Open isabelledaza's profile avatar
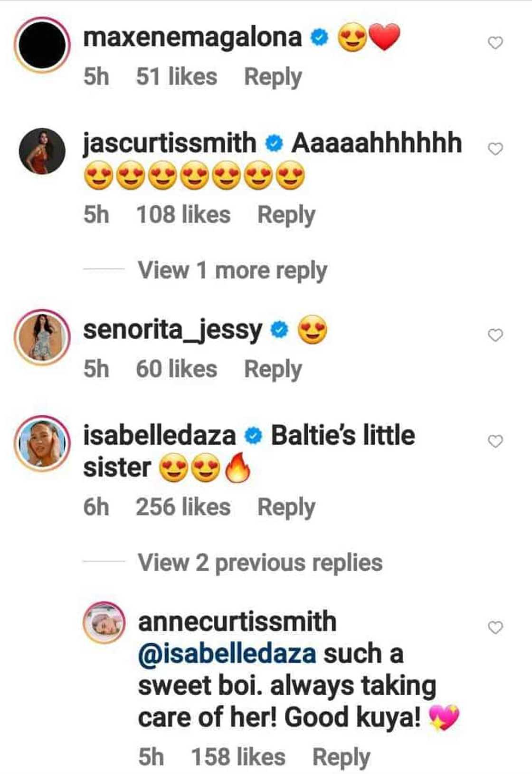Image resolution: width=532 pixels, height=774 pixels. (x=44, y=442)
